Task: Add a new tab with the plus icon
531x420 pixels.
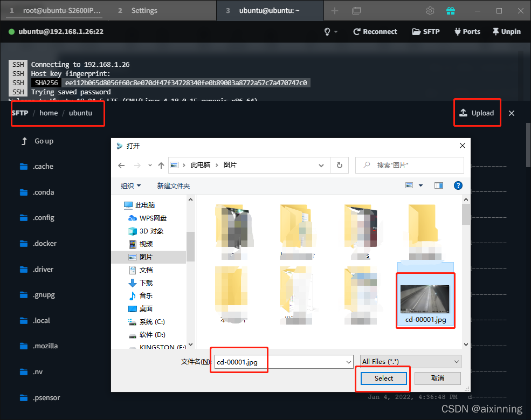Action: coord(335,11)
